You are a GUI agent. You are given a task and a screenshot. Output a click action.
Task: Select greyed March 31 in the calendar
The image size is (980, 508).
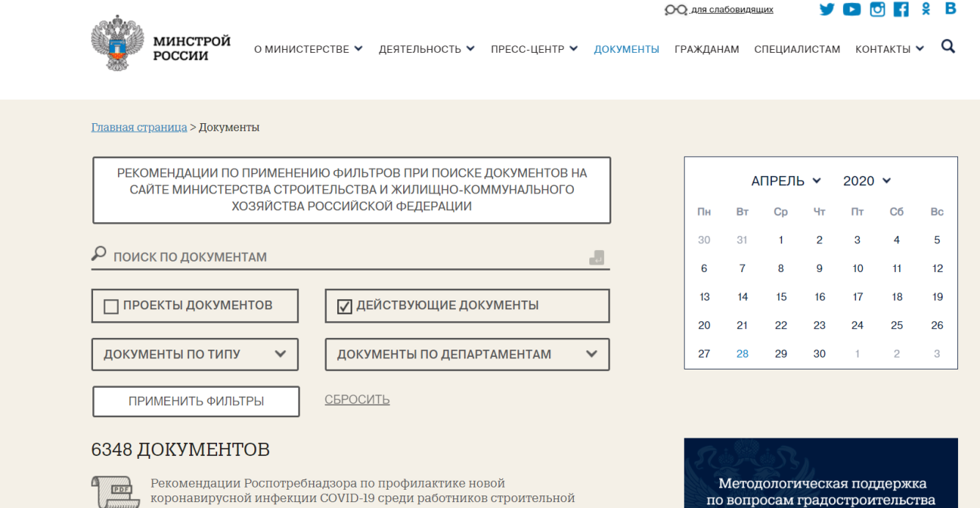tap(743, 240)
